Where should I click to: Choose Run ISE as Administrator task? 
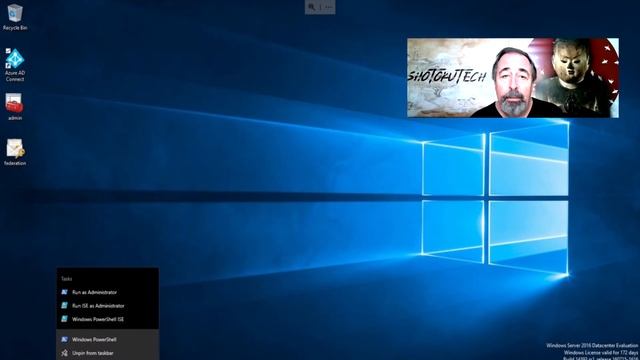pyautogui.click(x=107, y=306)
